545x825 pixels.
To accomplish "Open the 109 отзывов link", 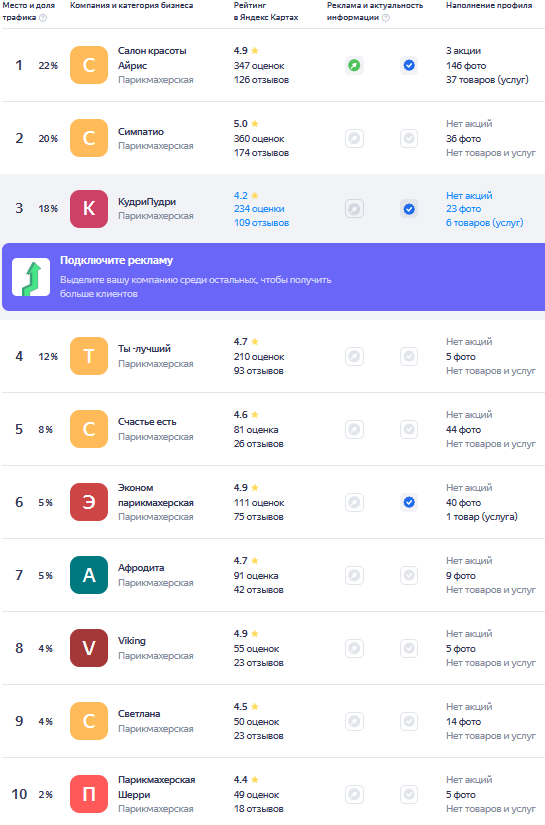I will [261, 223].
